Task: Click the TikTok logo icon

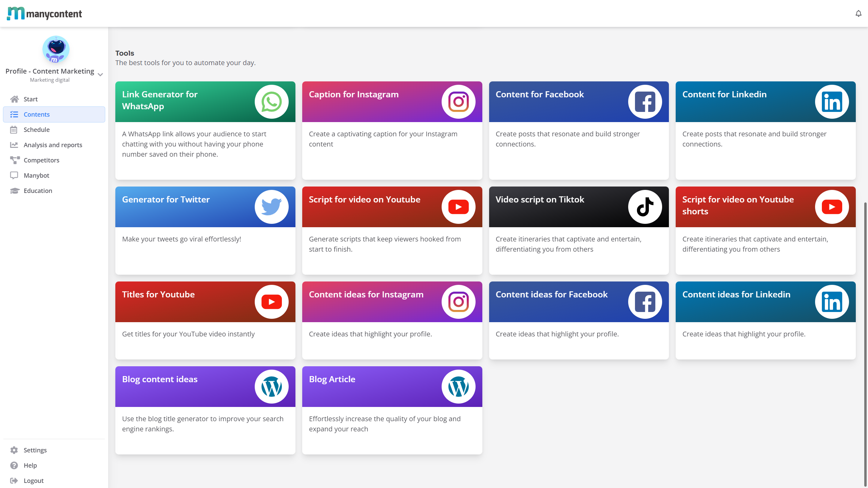Action: (645, 207)
